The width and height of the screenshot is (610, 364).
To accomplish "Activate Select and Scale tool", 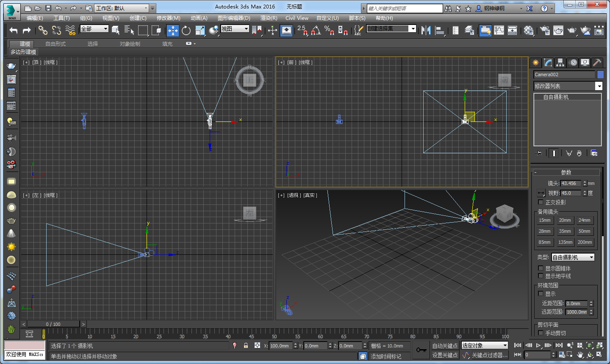I will pos(200,30).
